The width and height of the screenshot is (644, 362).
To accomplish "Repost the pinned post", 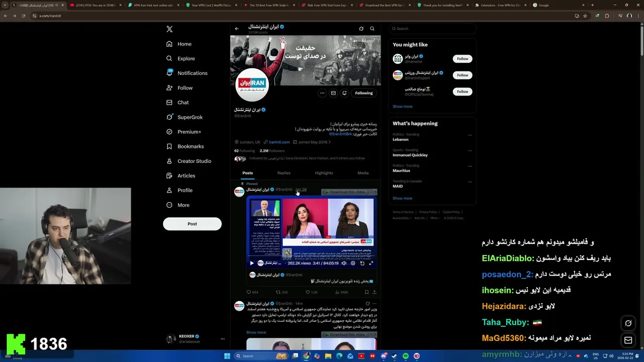I will pyautogui.click(x=282, y=292).
